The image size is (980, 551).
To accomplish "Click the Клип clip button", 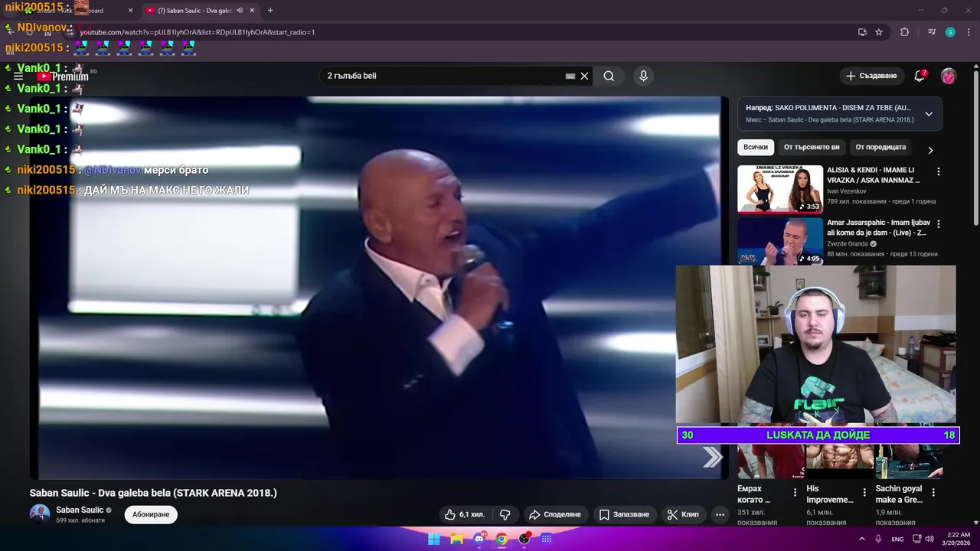I will tap(683, 514).
